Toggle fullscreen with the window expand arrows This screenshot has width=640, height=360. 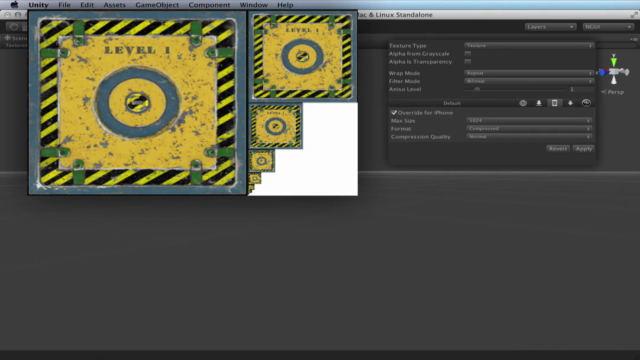(633, 15)
